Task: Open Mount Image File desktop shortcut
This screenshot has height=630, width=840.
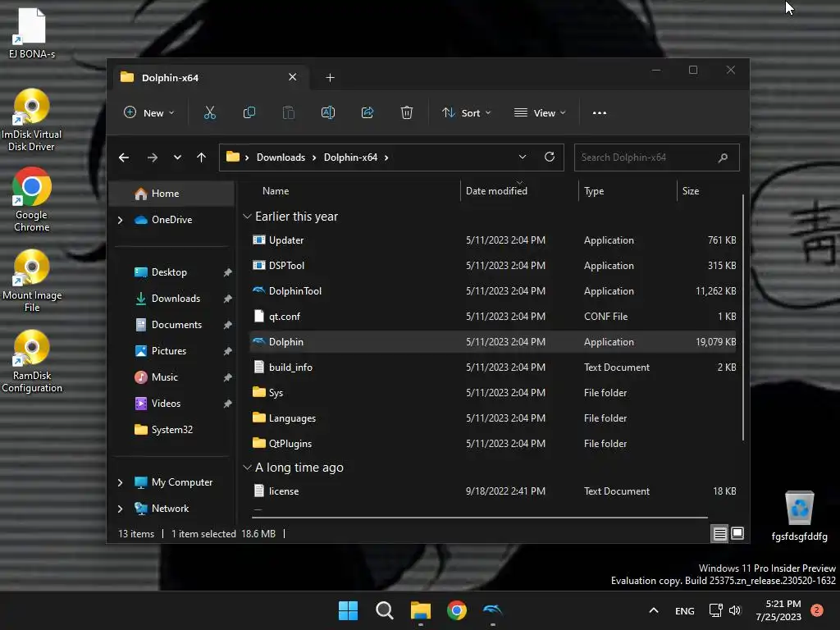Action: (x=32, y=281)
